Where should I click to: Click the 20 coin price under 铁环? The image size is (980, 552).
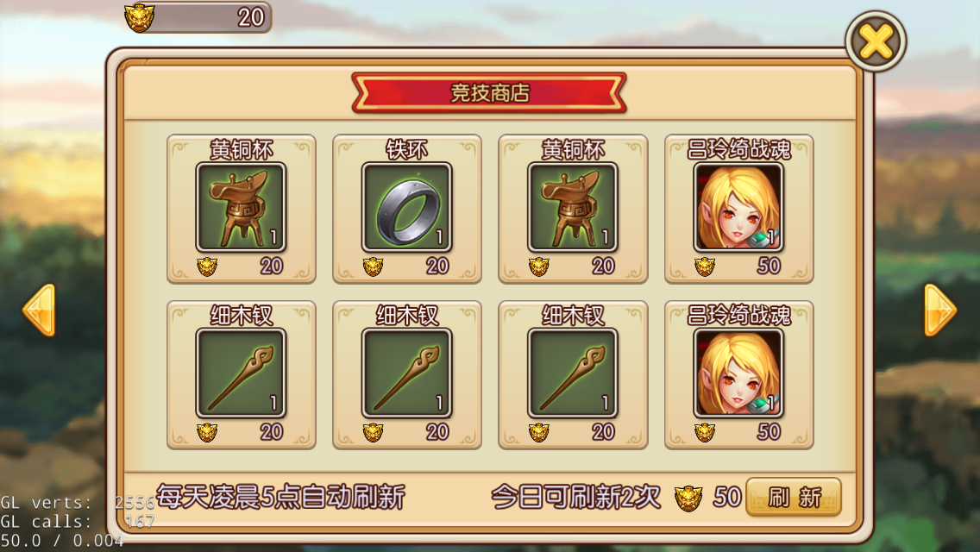coord(437,267)
